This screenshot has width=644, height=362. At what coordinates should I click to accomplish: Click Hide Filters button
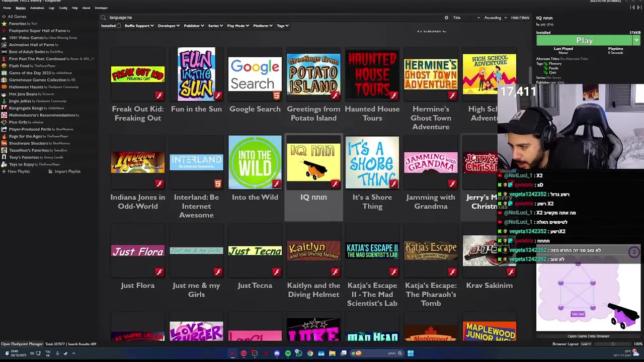click(520, 18)
